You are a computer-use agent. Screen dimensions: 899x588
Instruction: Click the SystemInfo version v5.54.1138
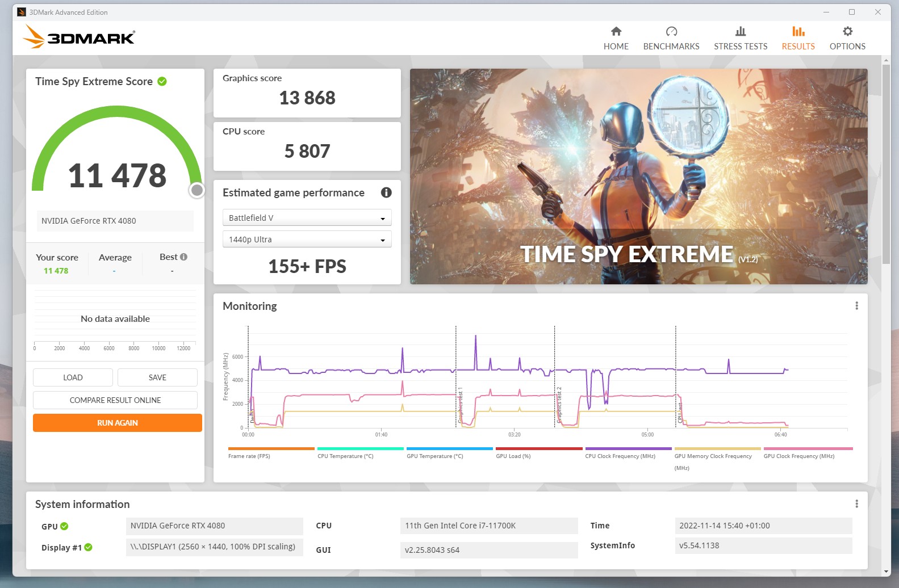point(763,545)
